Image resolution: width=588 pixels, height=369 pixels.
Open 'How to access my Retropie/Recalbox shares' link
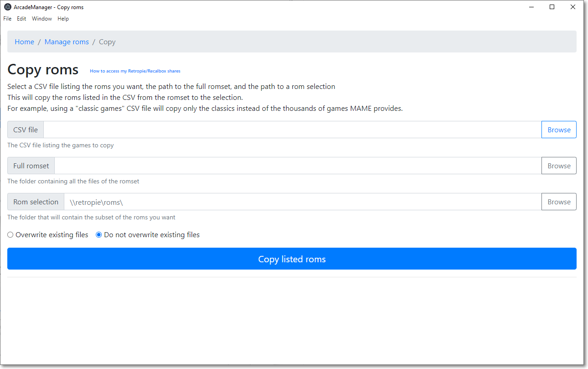(x=135, y=71)
